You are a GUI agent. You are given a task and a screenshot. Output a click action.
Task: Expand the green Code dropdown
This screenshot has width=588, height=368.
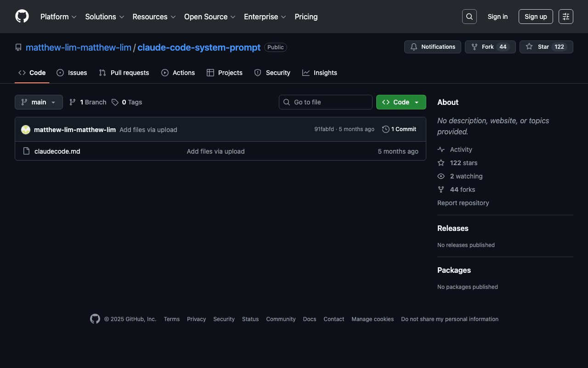pyautogui.click(x=401, y=102)
